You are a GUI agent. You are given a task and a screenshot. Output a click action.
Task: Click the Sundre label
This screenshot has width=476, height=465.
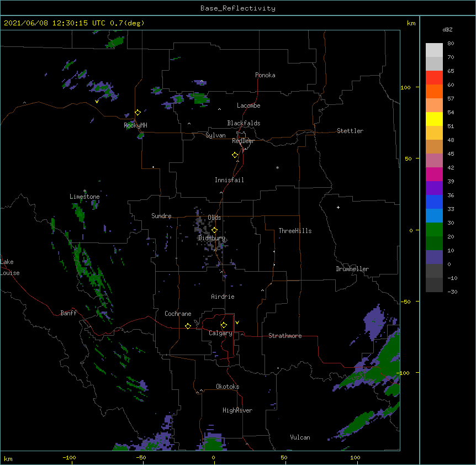tap(161, 216)
